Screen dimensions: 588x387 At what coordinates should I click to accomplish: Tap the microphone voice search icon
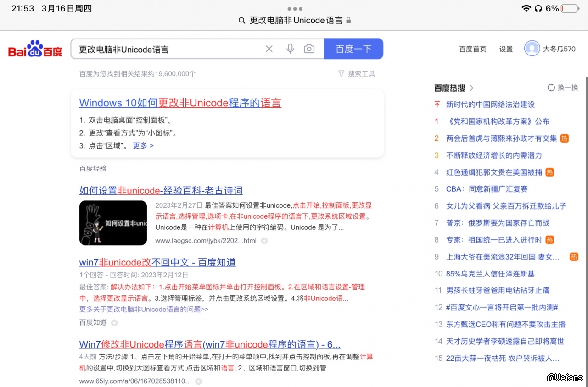pyautogui.click(x=290, y=49)
